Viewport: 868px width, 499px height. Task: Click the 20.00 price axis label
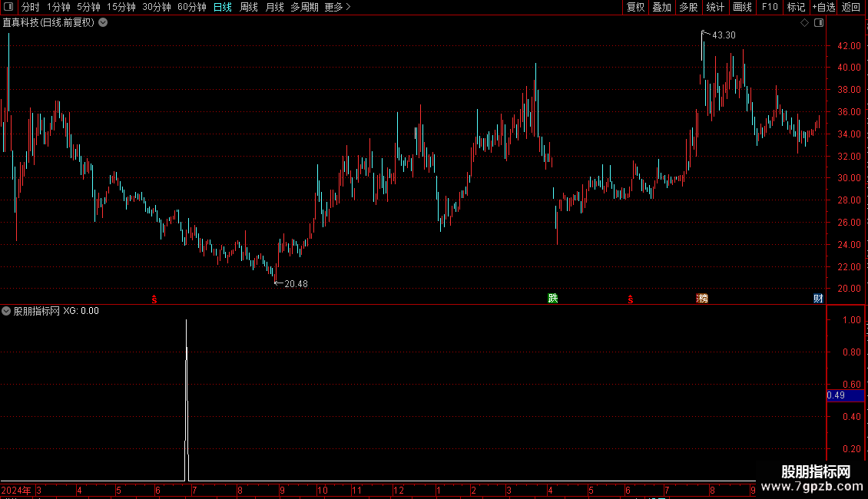coord(849,288)
